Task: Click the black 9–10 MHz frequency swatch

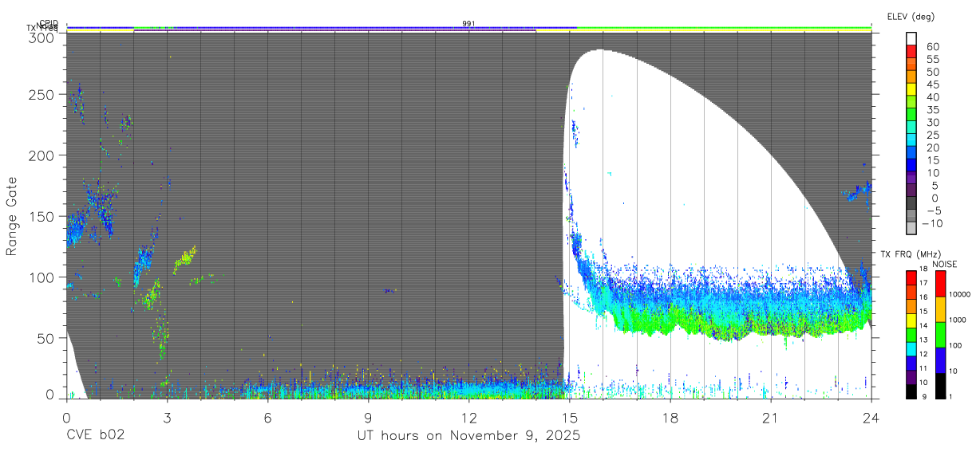Action: point(911,390)
